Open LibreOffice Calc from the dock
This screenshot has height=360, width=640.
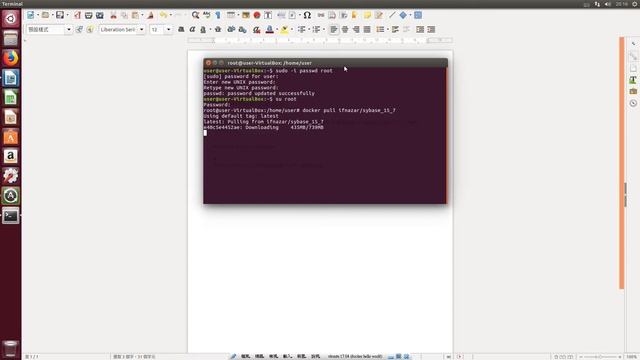[11, 98]
